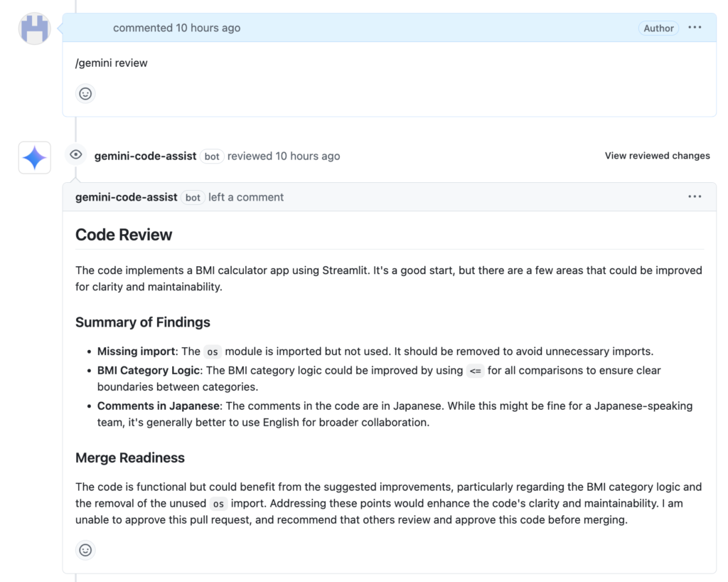Click the "os" inline code snippet
Viewport: 728px width, 582px height.
click(x=213, y=351)
